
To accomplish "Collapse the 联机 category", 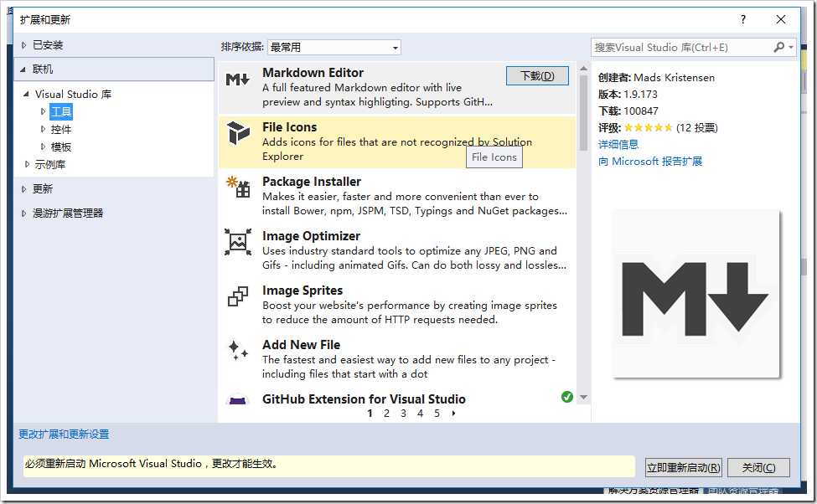I will click(23, 69).
